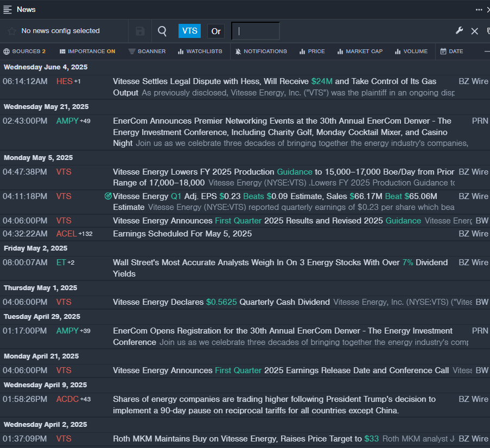Open the Scanner filter

pos(147,51)
